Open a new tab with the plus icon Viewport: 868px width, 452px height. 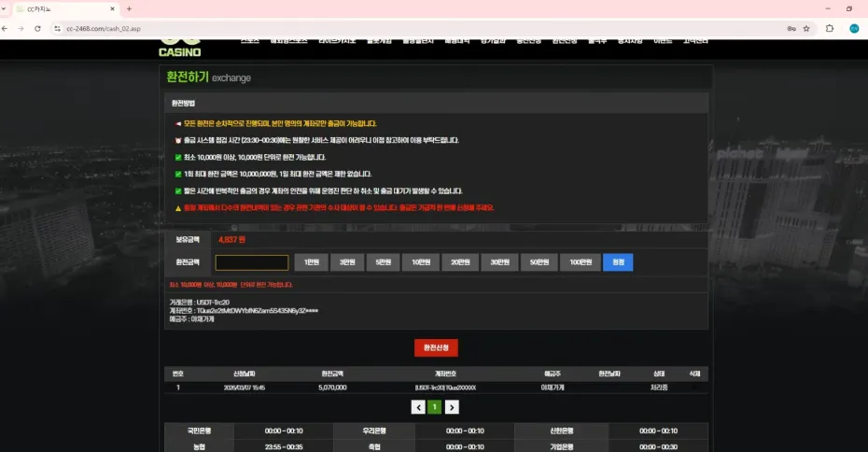(129, 8)
